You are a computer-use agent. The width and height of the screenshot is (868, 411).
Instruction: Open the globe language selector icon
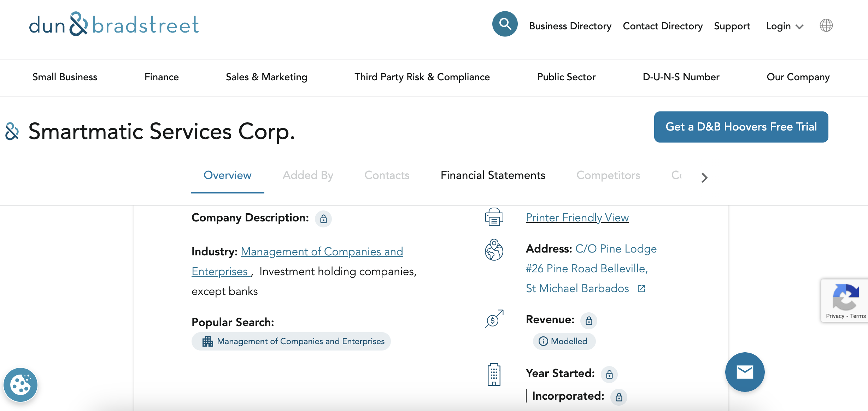826,25
